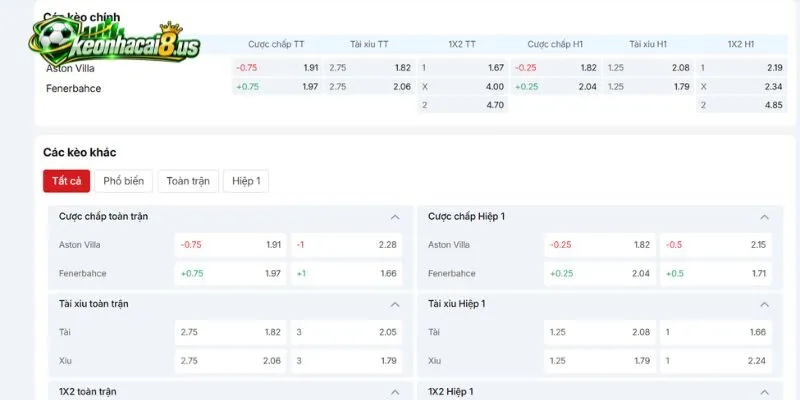The height and width of the screenshot is (400, 800).
Task: Collapse the Cược chấp Hiệp 1 section
Action: click(764, 217)
